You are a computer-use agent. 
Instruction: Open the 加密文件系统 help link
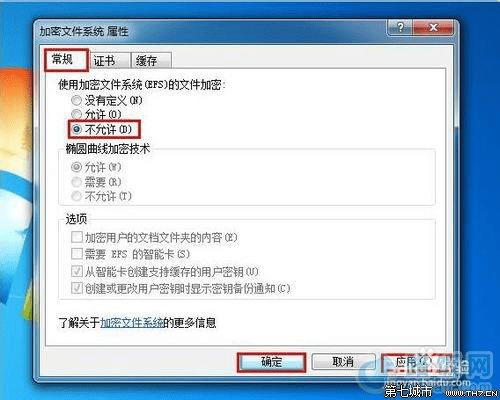[132, 322]
